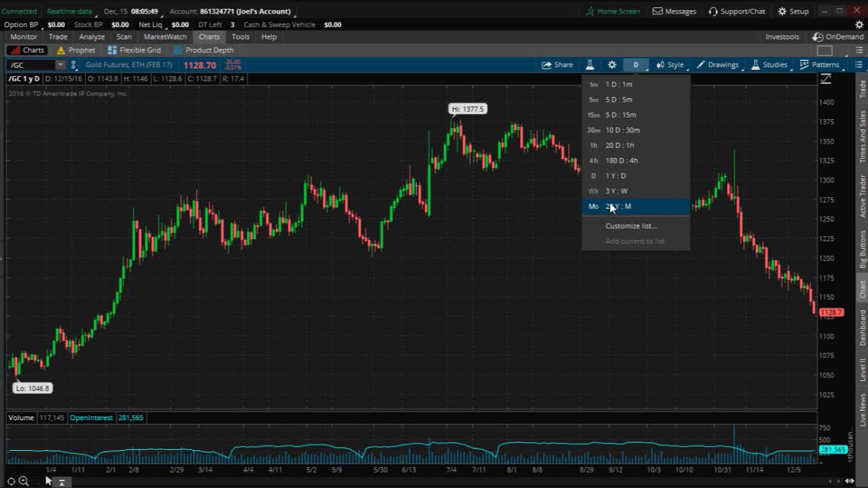Viewport: 868px width, 488px height.
Task: Open the Monitor tab
Action: tap(24, 37)
